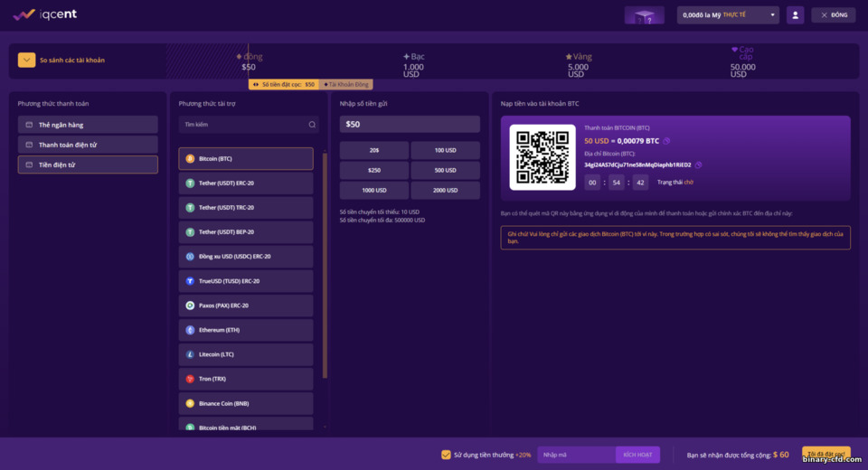Click the Nhập mã promo code field

click(576, 455)
